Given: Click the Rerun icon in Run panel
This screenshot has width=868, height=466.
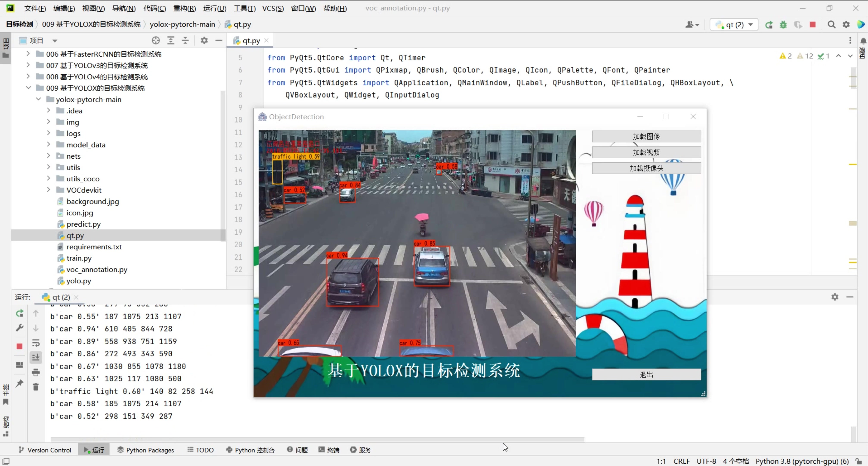Looking at the screenshot, I should 20,313.
